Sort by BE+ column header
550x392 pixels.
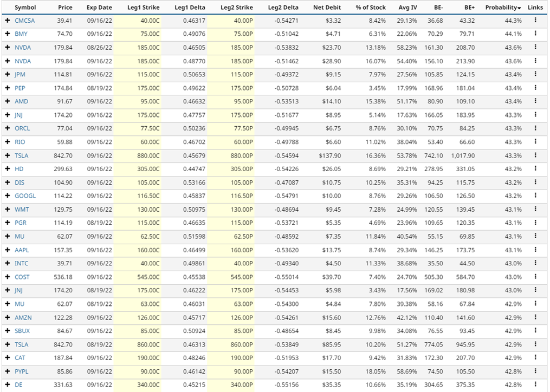tap(470, 8)
